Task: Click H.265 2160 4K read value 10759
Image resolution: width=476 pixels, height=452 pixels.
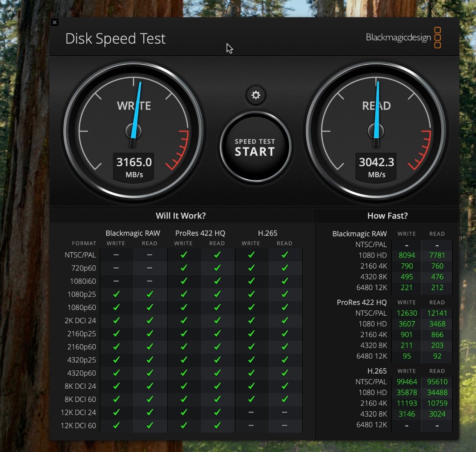Action: point(437,403)
